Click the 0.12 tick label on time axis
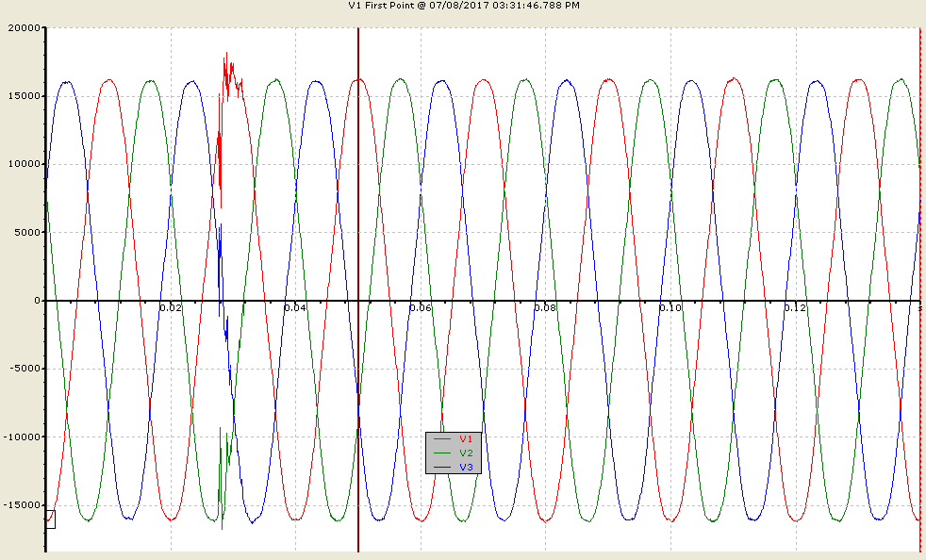This screenshot has width=926, height=560. point(795,307)
